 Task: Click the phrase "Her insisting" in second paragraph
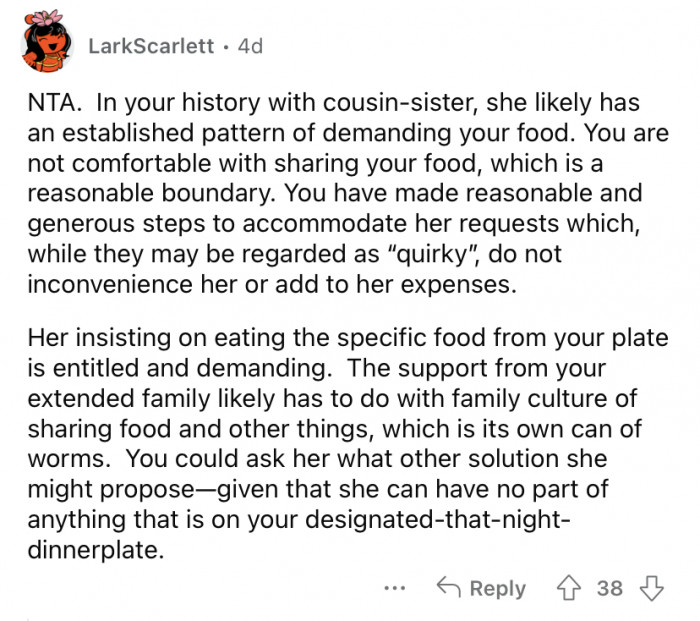tap(99, 338)
